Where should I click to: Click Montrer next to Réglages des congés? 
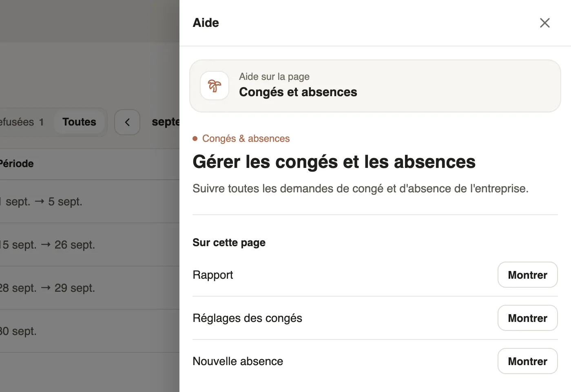527,318
